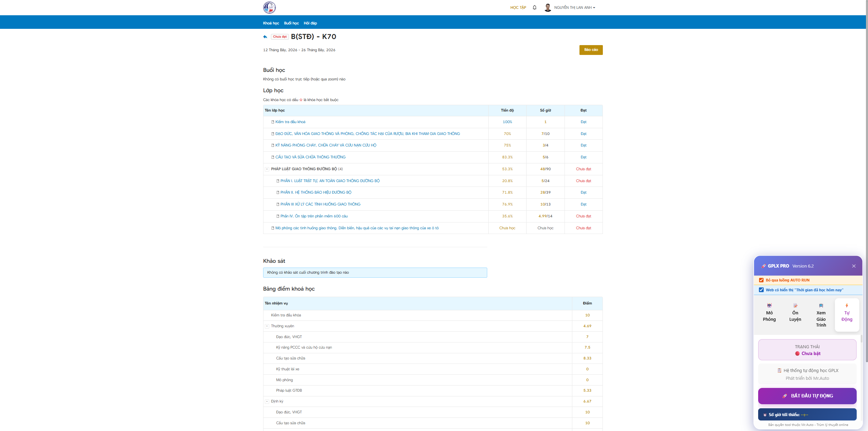Click the 4.99/14 hours cell

[545, 216]
